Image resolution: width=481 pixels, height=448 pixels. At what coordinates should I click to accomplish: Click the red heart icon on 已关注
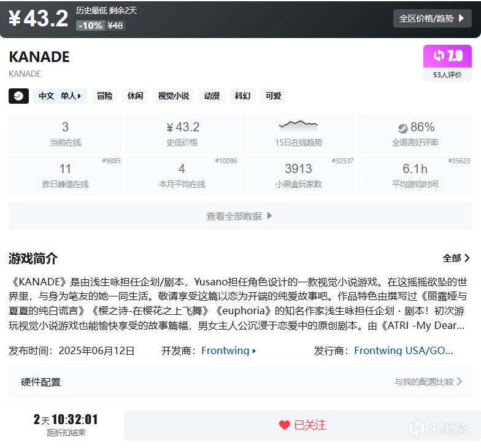point(285,425)
